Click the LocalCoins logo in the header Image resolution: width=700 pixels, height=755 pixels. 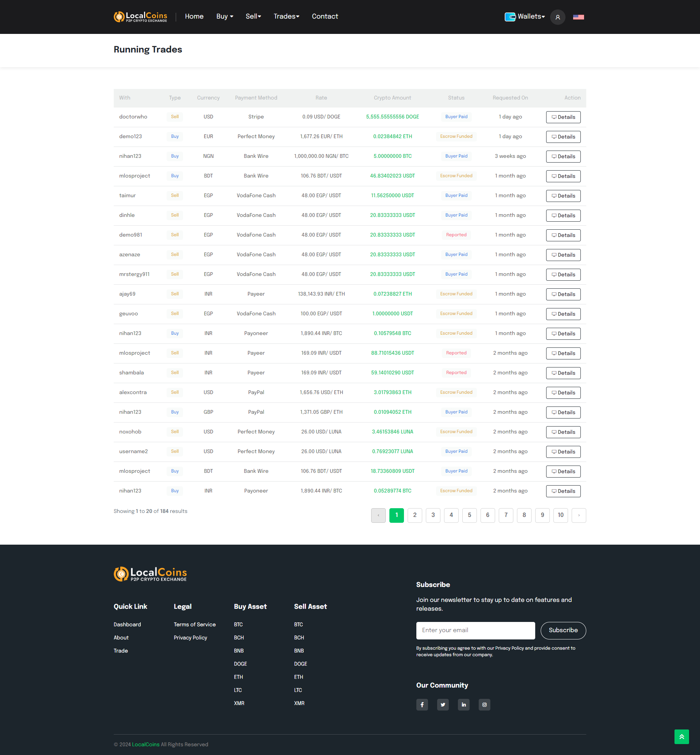coord(140,16)
